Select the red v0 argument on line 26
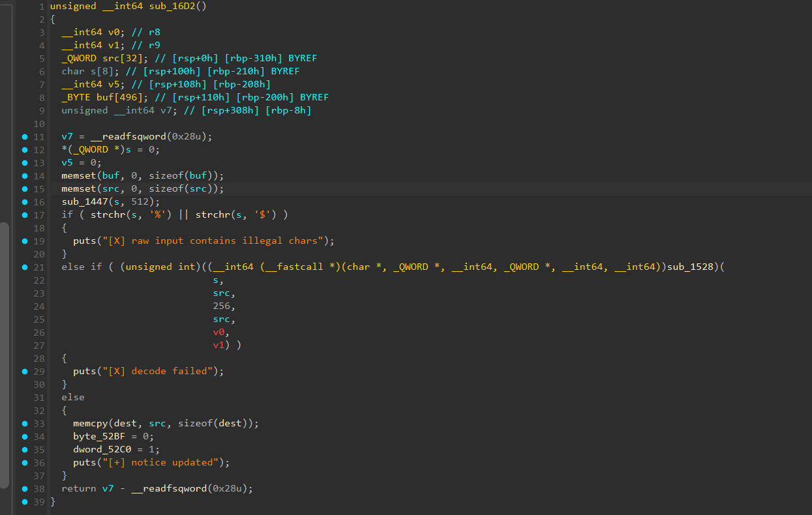Viewport: 812px width, 515px height. 218,332
